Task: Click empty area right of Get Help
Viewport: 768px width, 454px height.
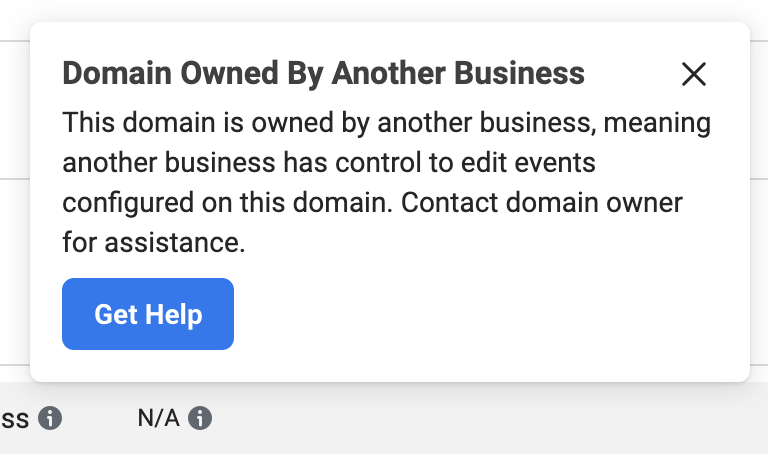Action: tap(490, 314)
